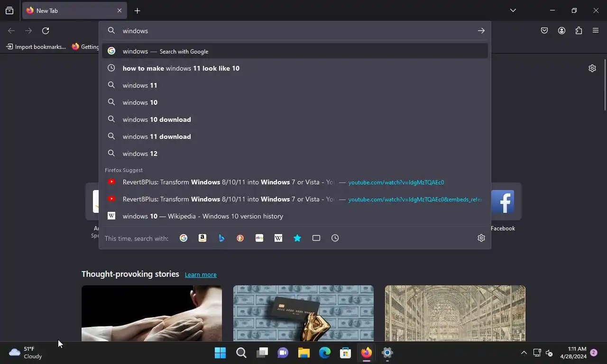Search this time with eBay icon
This screenshot has width=607, height=364.
(259, 238)
